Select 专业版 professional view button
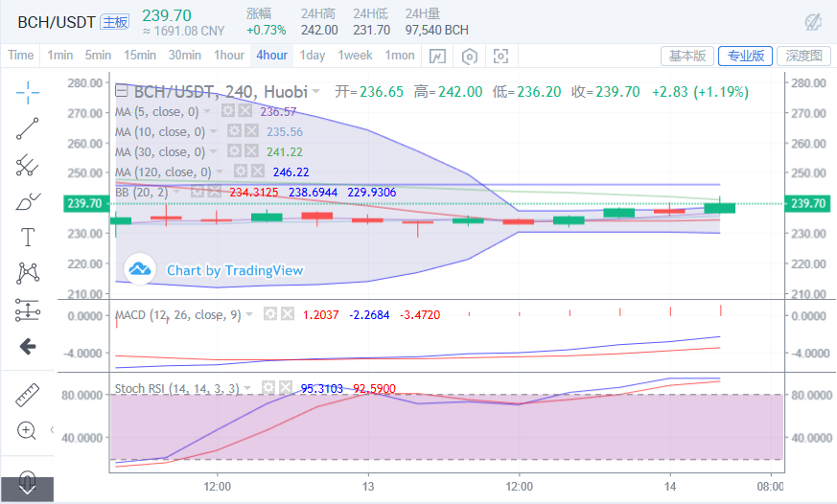Screen dimensions: 837x504 click(746, 56)
